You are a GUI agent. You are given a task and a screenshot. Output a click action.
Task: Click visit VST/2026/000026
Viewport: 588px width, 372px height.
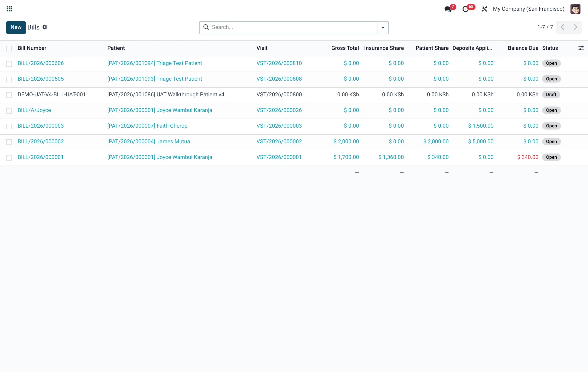point(279,110)
